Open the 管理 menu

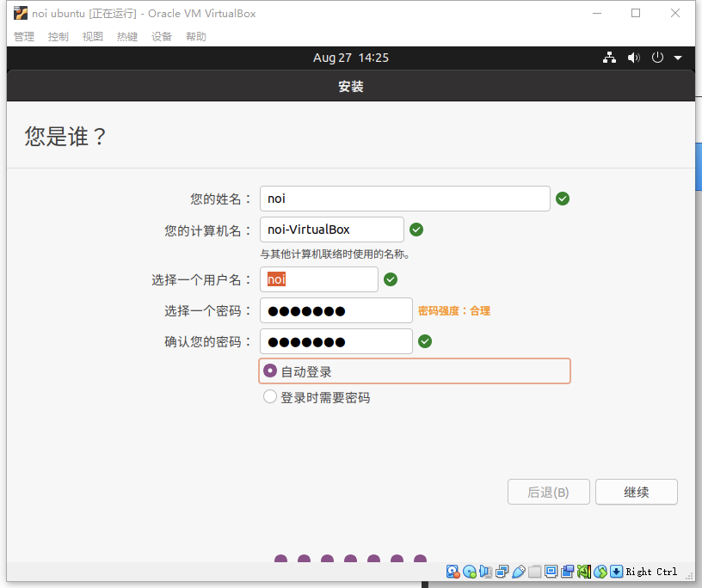(x=24, y=37)
